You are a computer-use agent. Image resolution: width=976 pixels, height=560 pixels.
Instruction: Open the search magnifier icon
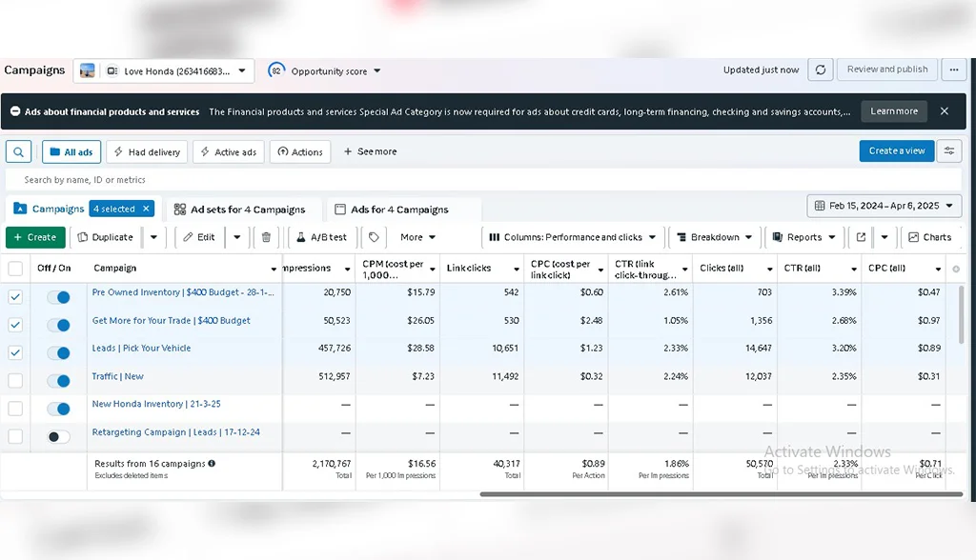click(x=19, y=151)
